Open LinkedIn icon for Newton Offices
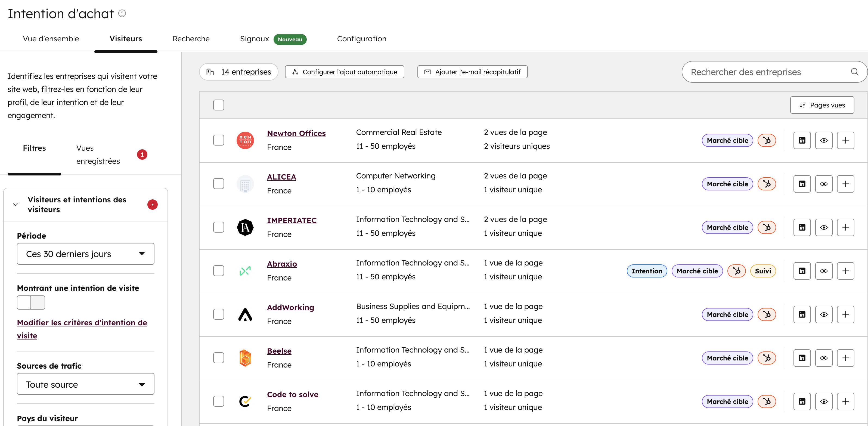Screen dimensions: 868x426 (802, 140)
